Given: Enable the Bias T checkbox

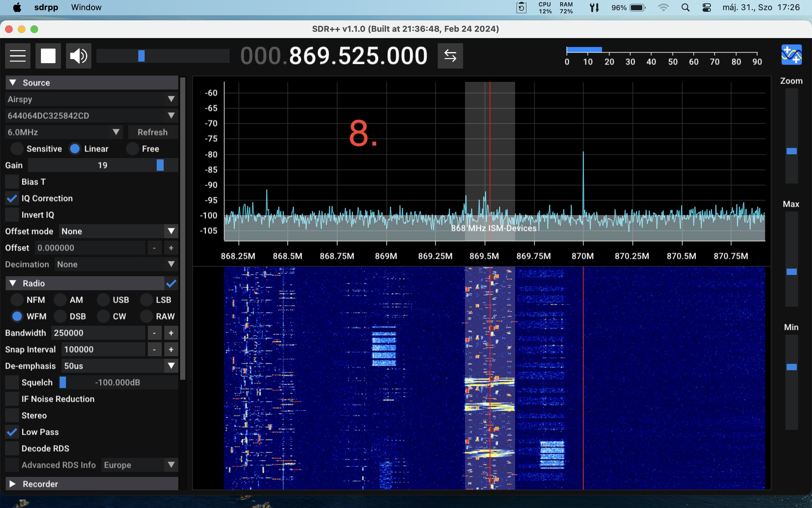Looking at the screenshot, I should [12, 182].
